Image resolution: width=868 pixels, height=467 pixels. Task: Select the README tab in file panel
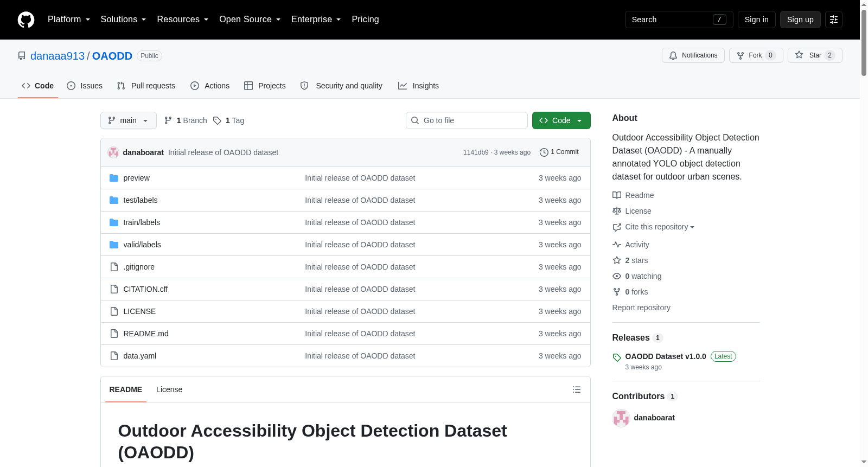(x=126, y=389)
